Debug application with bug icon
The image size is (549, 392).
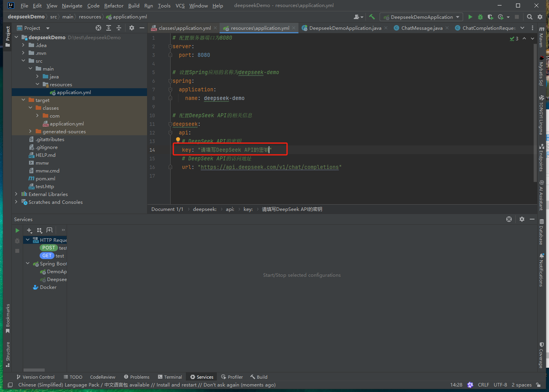pyautogui.click(x=480, y=17)
